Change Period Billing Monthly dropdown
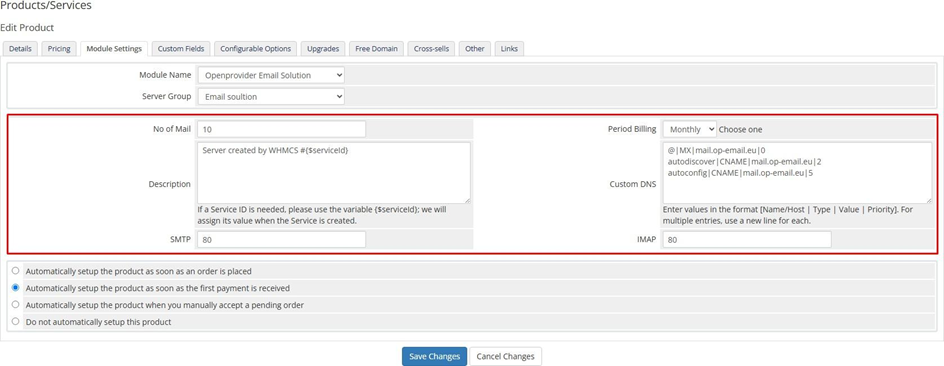 [689, 129]
